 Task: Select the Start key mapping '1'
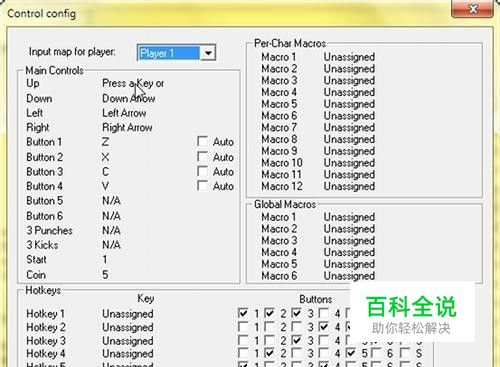[x=105, y=259]
